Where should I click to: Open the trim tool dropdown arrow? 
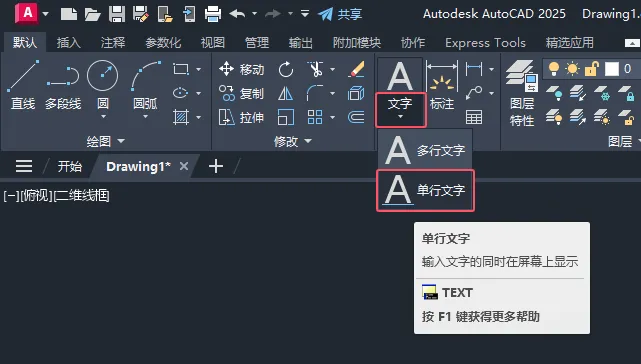click(x=333, y=69)
